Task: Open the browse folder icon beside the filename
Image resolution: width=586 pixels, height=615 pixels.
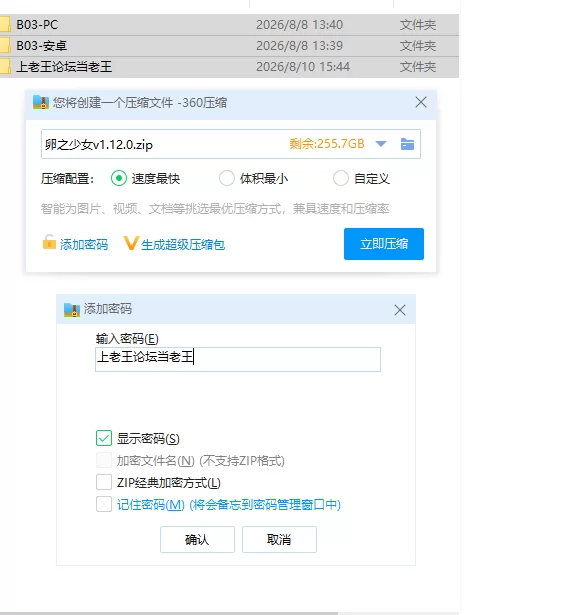Action: [407, 144]
